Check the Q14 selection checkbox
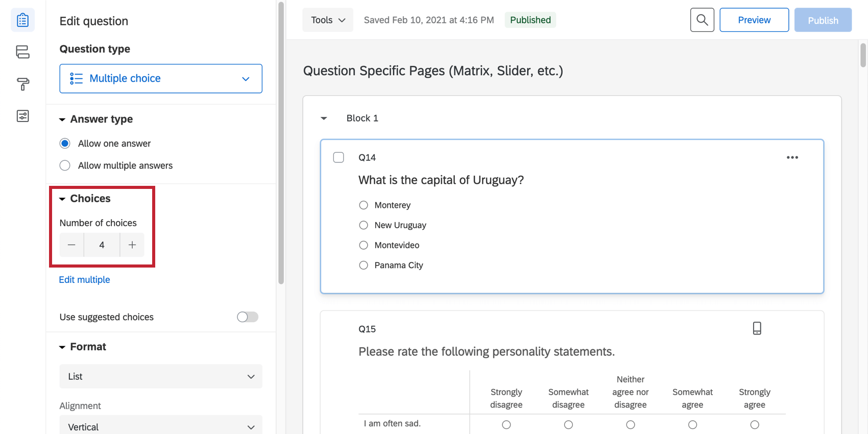868x434 pixels. 339,157
